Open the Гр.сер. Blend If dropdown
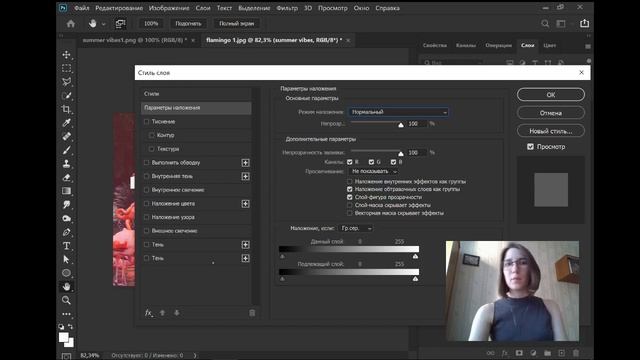 (356, 228)
